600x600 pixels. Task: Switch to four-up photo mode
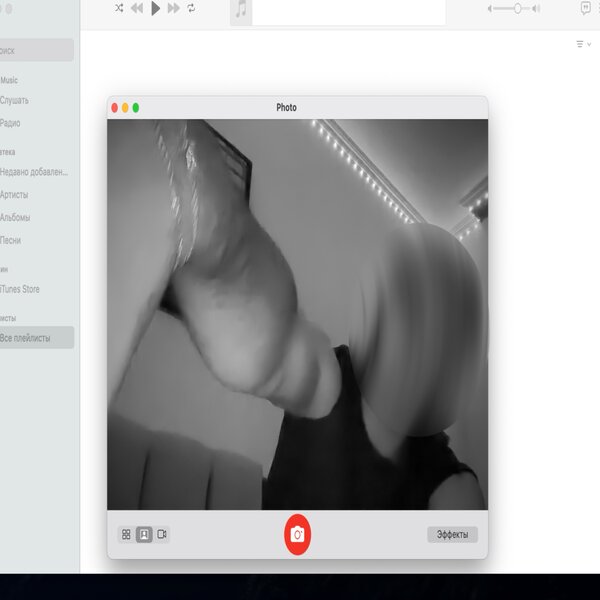click(126, 534)
